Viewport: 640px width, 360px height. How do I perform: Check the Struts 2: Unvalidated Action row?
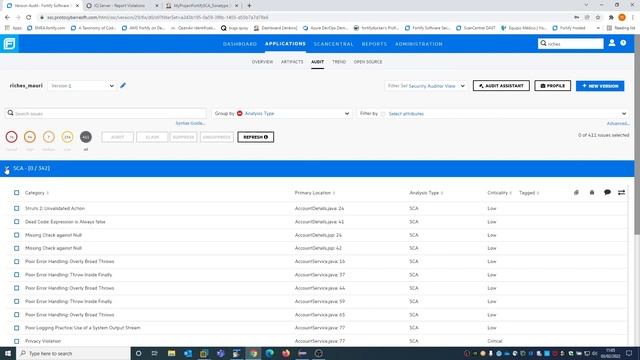pos(16,208)
